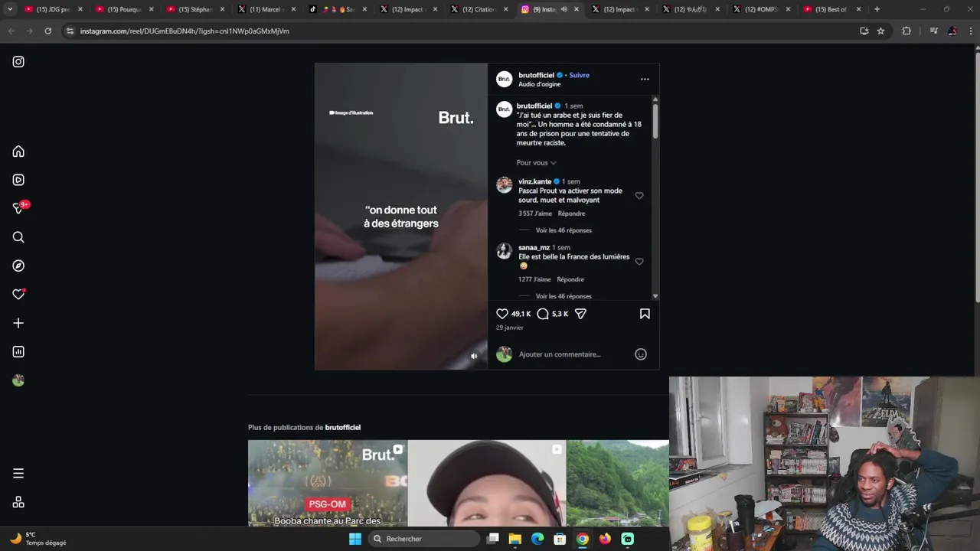980x551 pixels.
Task: Open the reel thumbnail showing a face in a cap
Action: (487, 483)
